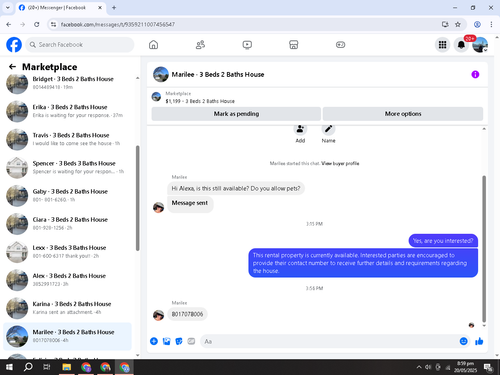Open Windows taskbar search
Screen dimensions: 500x375
point(28,367)
